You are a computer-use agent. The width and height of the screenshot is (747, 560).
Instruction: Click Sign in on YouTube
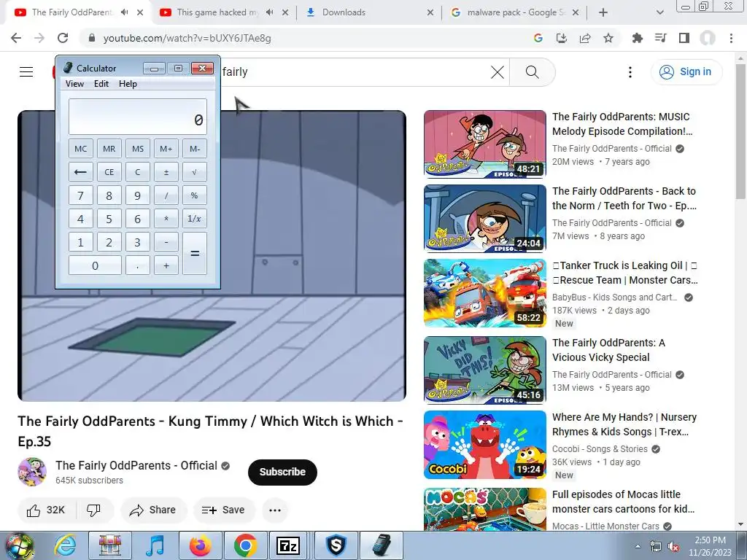tap(686, 72)
